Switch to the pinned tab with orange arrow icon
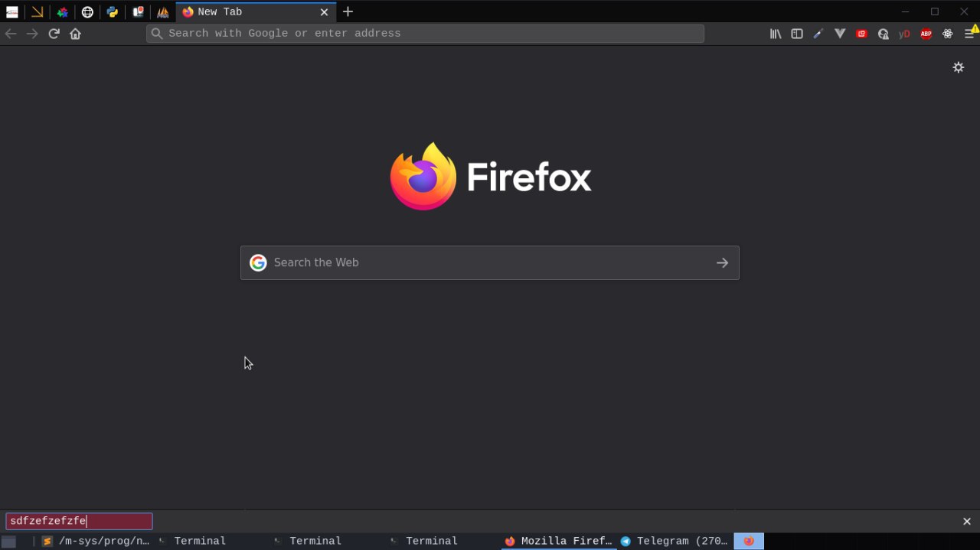 [x=37, y=11]
